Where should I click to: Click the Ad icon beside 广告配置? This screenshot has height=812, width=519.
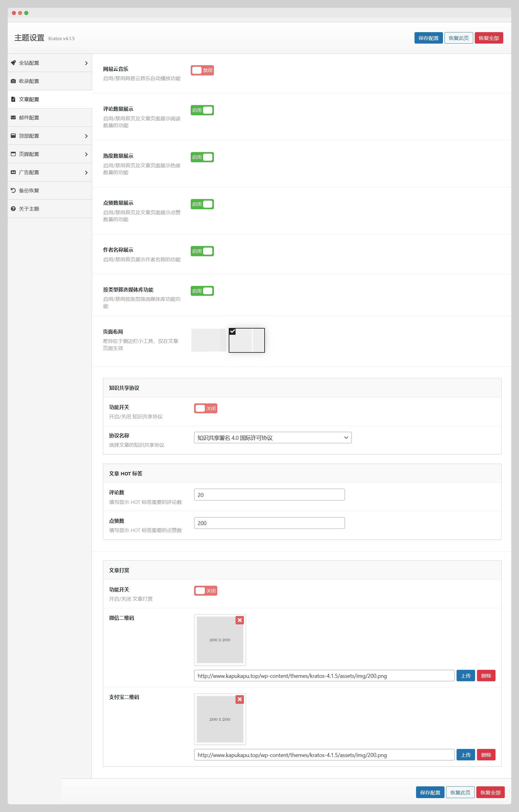13,172
